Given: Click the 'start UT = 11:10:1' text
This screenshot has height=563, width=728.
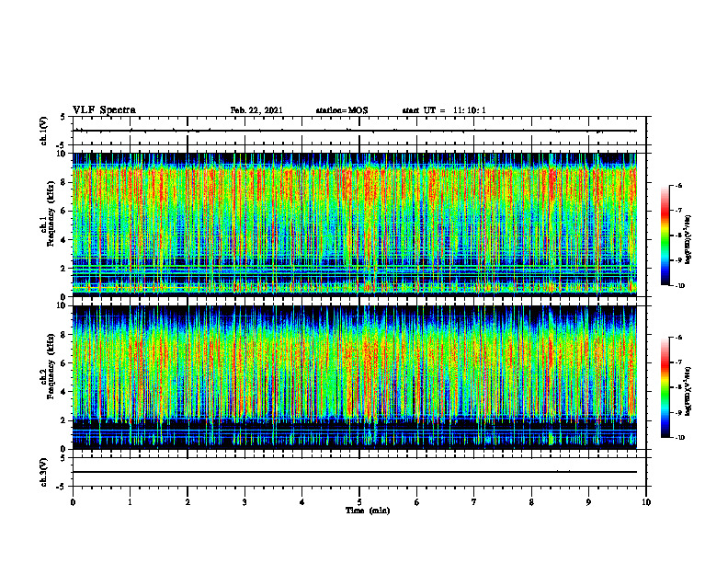Looking at the screenshot, I should tap(444, 110).
